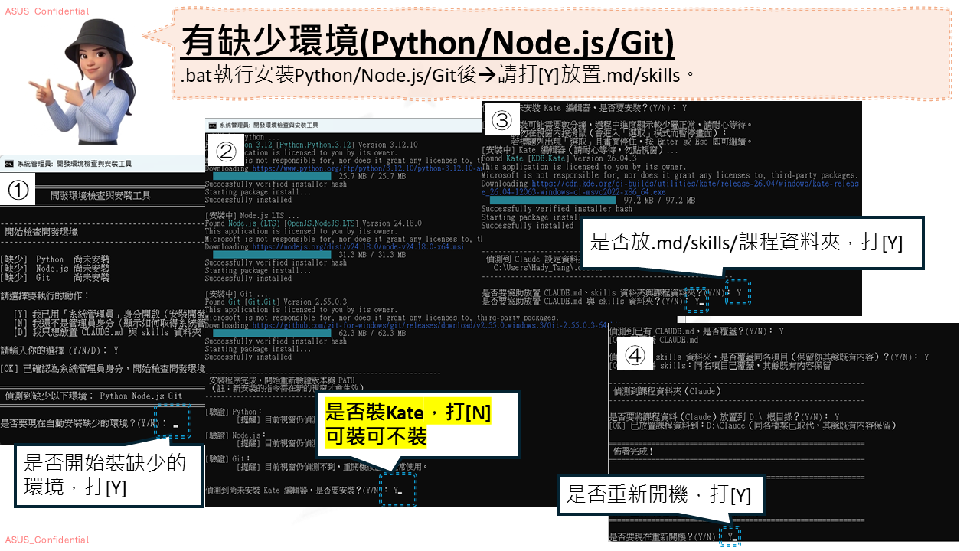
Task: Click the subtitle line starting with '.bat執行安裝'
Action: coord(438,75)
